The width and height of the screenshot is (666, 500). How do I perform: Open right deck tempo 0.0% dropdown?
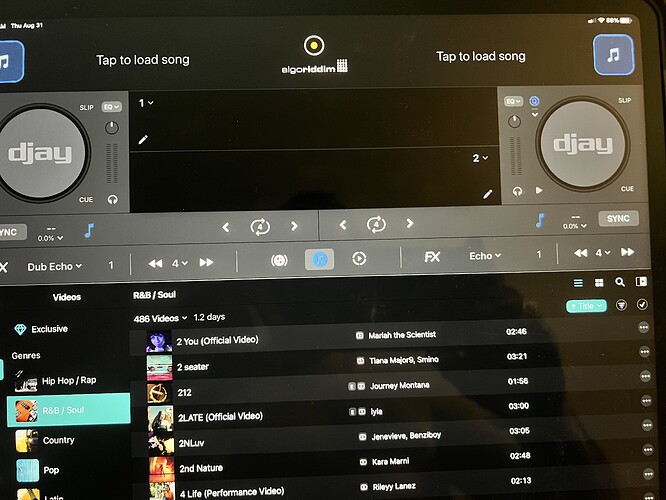(x=575, y=226)
